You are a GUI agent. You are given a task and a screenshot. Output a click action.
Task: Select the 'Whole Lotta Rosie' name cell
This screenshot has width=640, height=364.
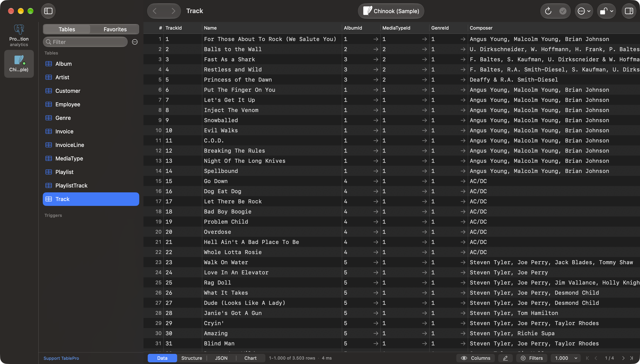click(272, 252)
